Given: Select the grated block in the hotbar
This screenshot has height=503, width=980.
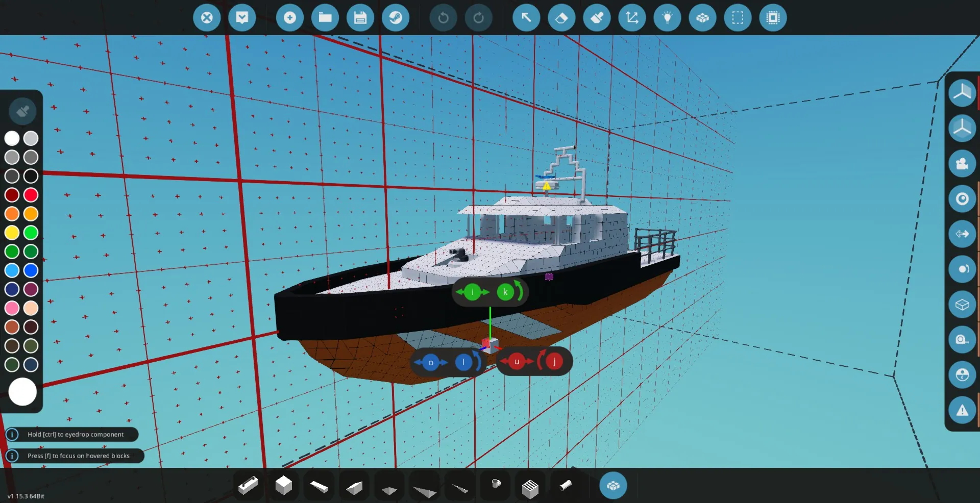Looking at the screenshot, I should (530, 488).
